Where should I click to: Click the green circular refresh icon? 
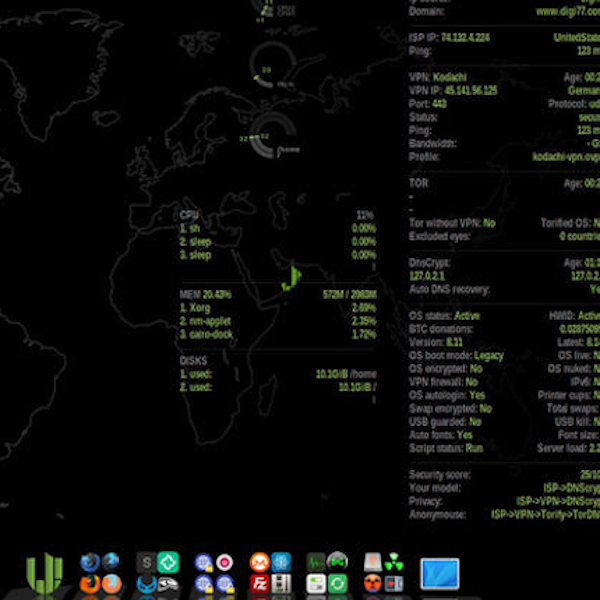[x=338, y=584]
